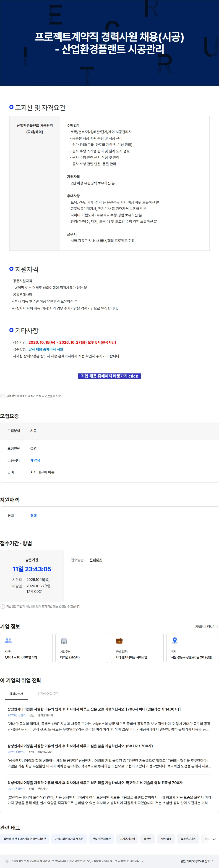
Task: Click the 2019년 하반기 label under third essay
Action: pyautogui.click(x=16, y=788)
